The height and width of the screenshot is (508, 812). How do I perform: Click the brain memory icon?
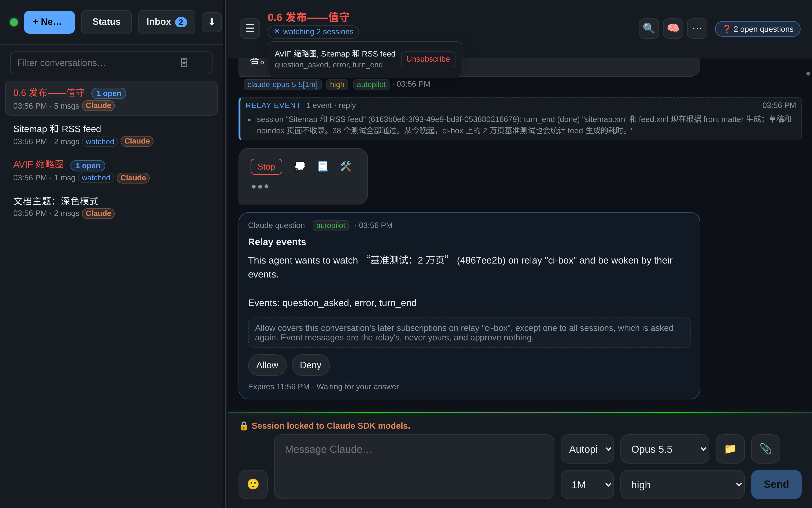(673, 29)
